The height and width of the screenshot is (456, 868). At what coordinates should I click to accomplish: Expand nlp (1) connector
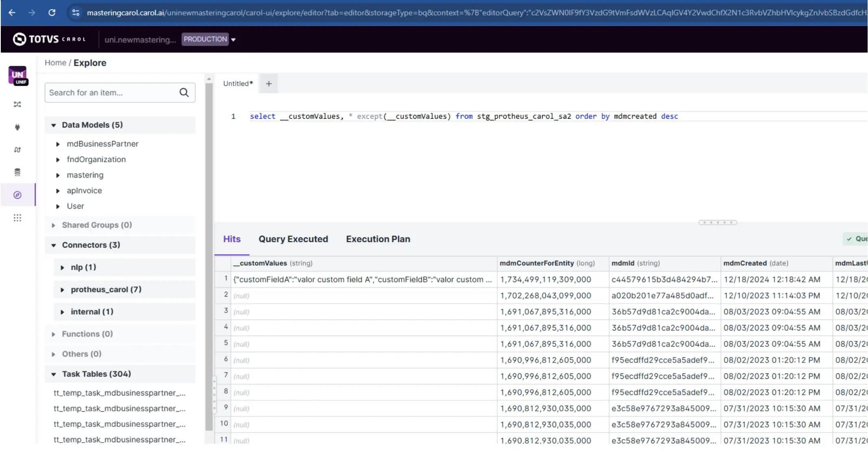124,267
